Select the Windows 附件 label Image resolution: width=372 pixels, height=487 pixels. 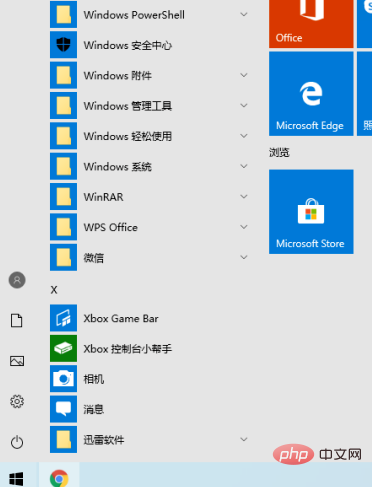click(x=118, y=76)
